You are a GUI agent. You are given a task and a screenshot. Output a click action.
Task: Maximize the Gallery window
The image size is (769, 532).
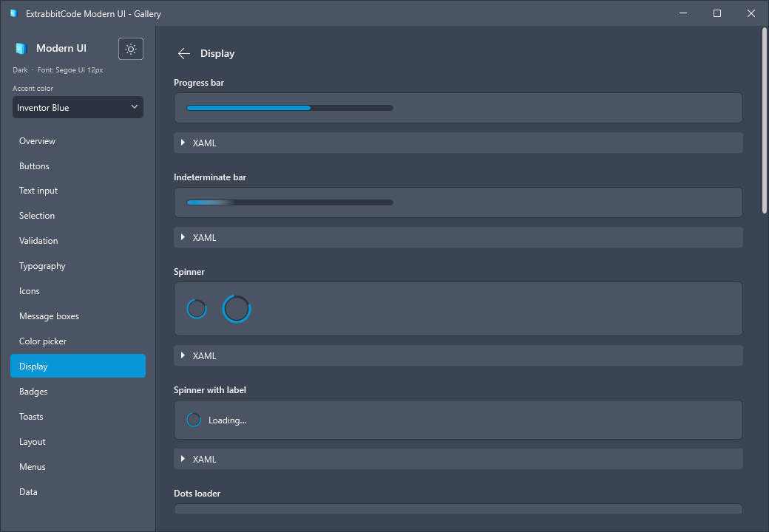(717, 13)
